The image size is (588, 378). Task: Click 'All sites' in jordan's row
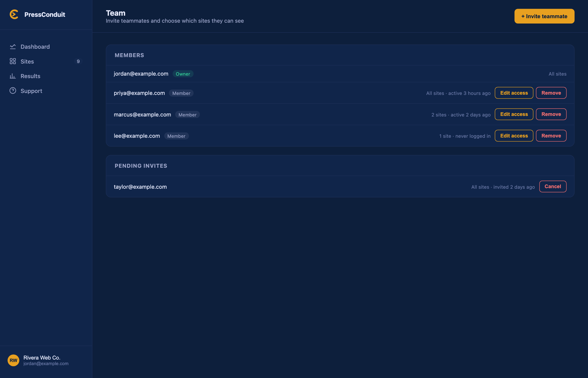coord(557,74)
